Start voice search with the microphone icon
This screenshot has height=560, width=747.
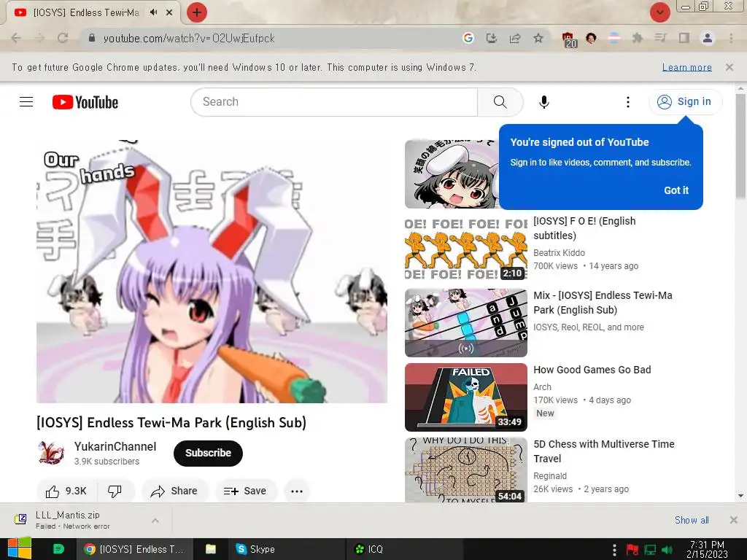click(543, 102)
